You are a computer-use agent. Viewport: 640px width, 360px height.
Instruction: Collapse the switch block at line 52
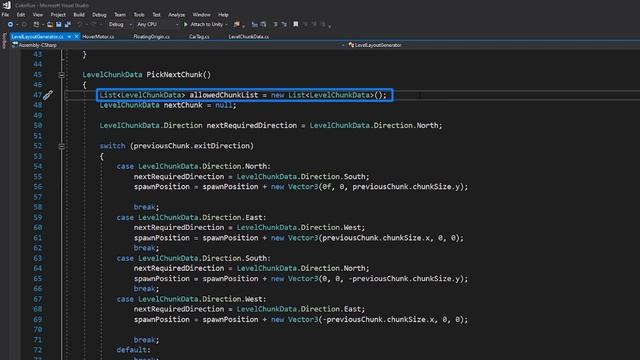62,146
